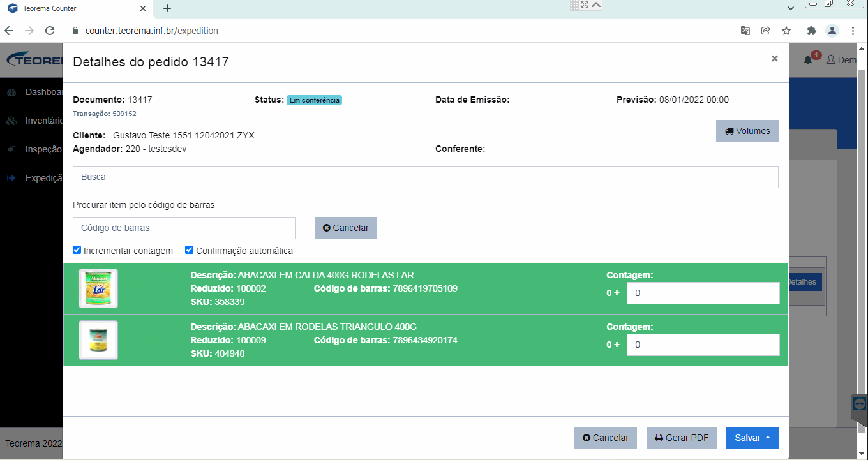The image size is (868, 460).
Task: Open the Chrome three-dot menu
Action: click(853, 31)
